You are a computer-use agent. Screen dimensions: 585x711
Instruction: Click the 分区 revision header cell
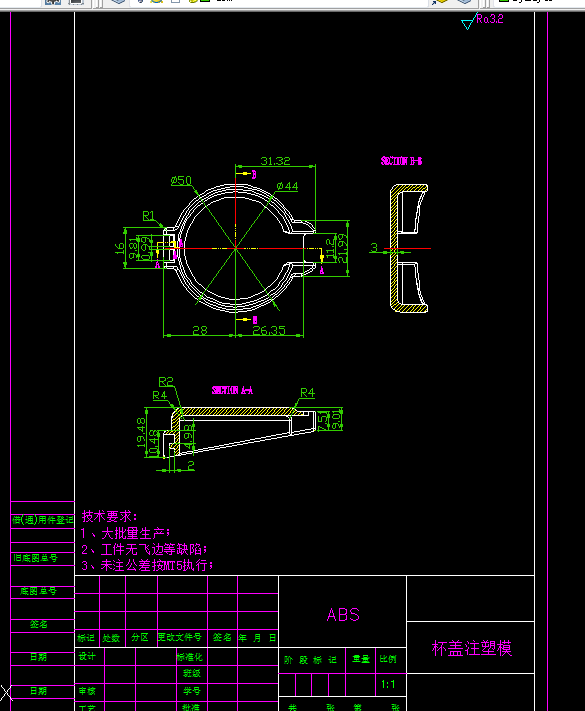(140, 638)
